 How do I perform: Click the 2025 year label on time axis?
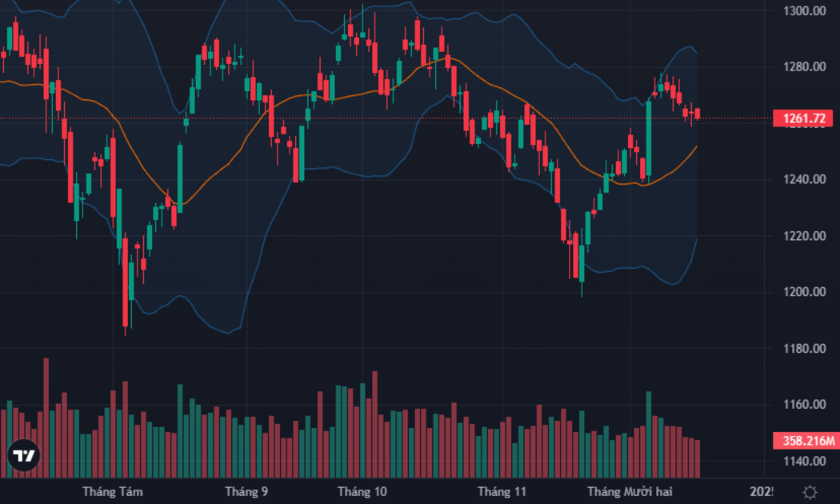762,492
